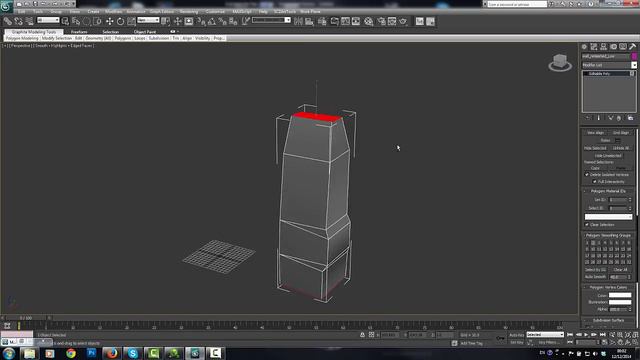640x360 pixels.
Task: Open Firefox from the taskbar
Action: tap(112, 353)
